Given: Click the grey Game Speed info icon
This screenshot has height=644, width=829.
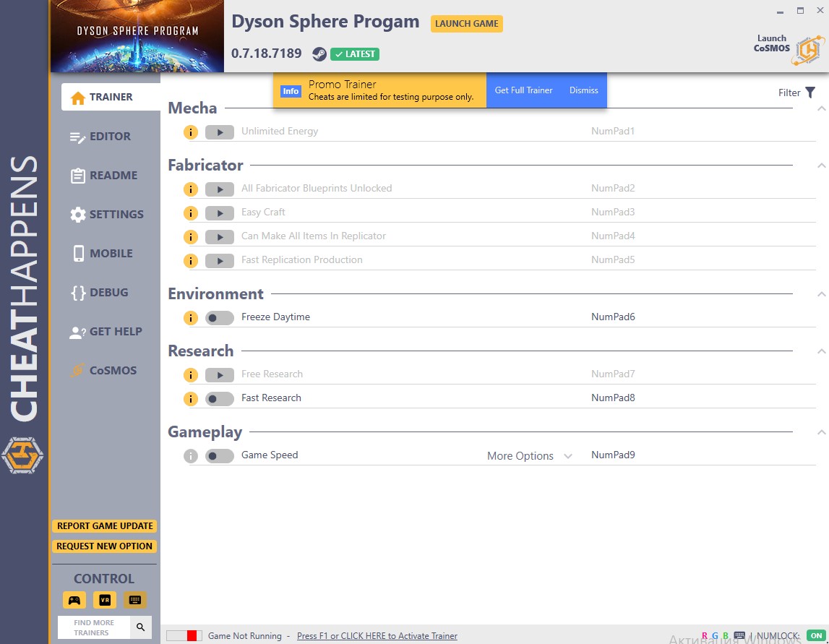Looking at the screenshot, I should coord(190,456).
